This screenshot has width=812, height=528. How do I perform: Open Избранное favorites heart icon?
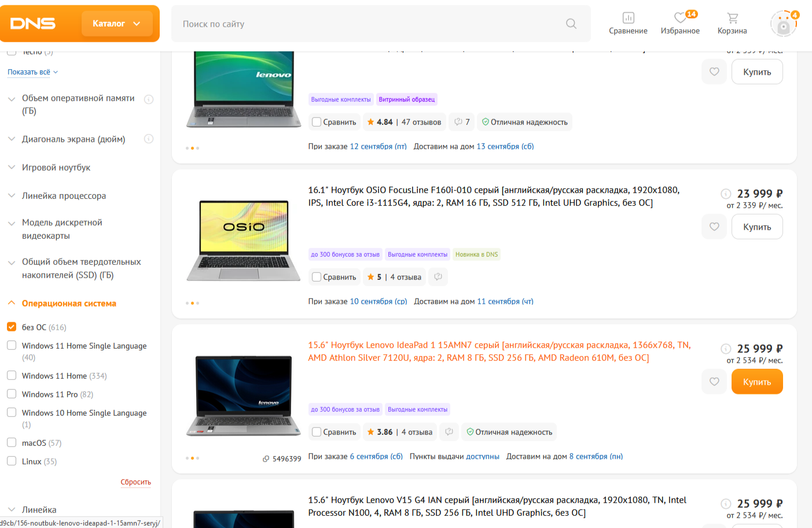pyautogui.click(x=680, y=23)
